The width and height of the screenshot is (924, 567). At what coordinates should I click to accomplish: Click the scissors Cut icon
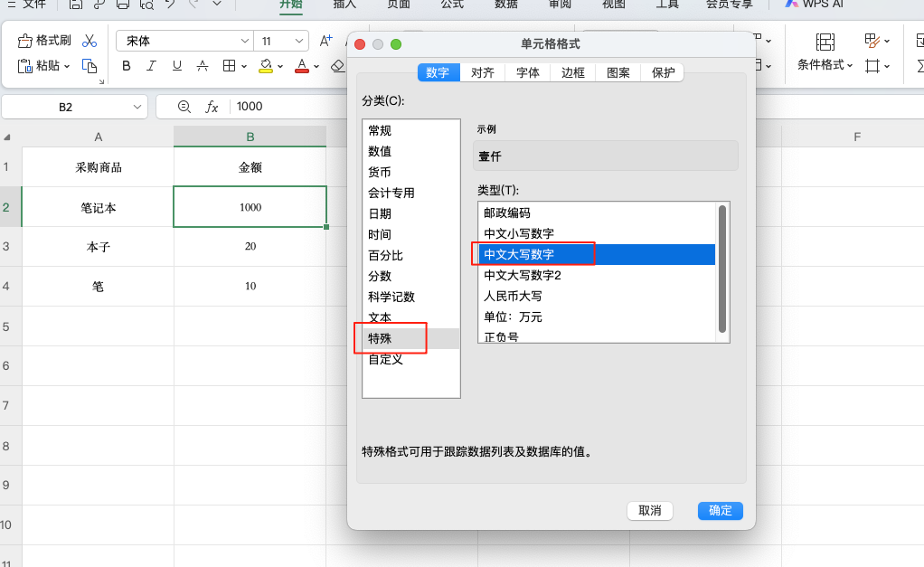click(x=89, y=41)
